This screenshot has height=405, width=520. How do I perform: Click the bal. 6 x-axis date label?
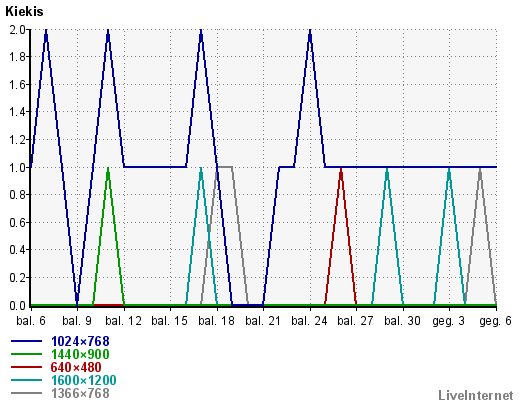[31, 321]
